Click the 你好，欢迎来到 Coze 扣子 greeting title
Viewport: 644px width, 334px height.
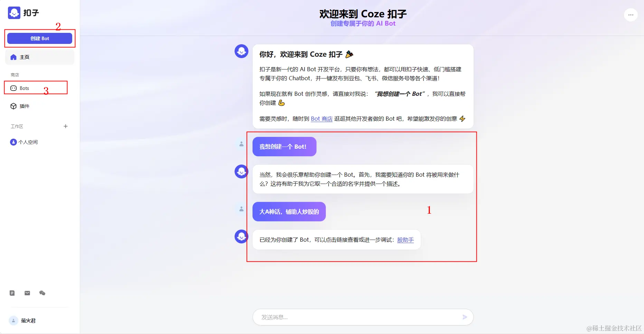(306, 54)
